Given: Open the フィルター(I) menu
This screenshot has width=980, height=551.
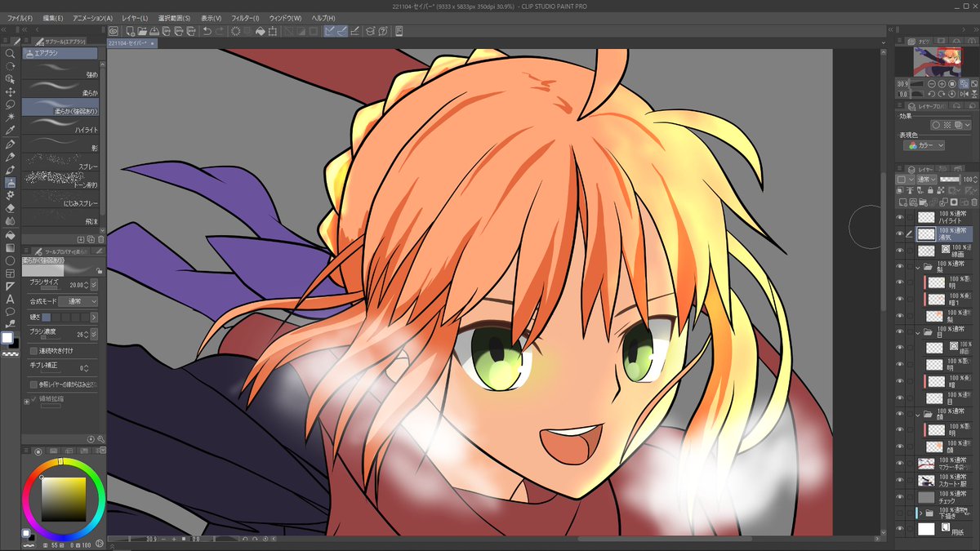Looking at the screenshot, I should pos(245,17).
